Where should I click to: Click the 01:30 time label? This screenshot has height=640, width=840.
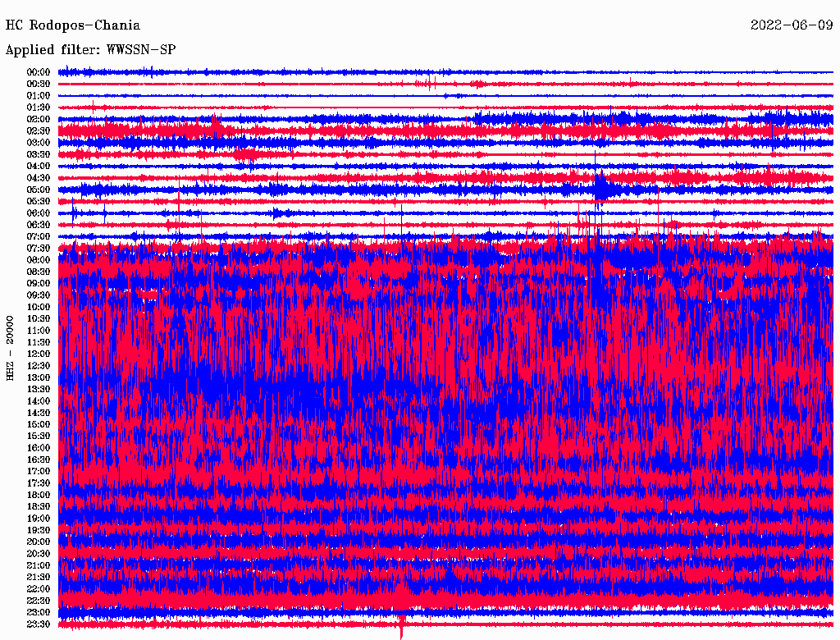(39, 107)
